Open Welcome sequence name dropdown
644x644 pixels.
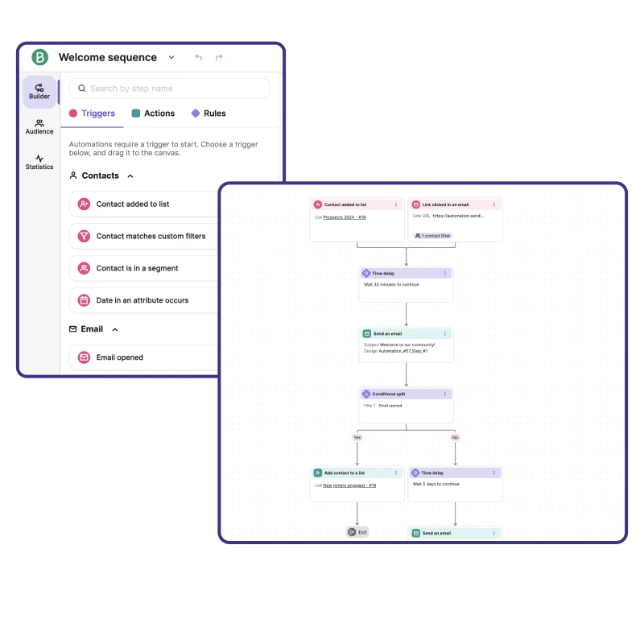pyautogui.click(x=171, y=57)
